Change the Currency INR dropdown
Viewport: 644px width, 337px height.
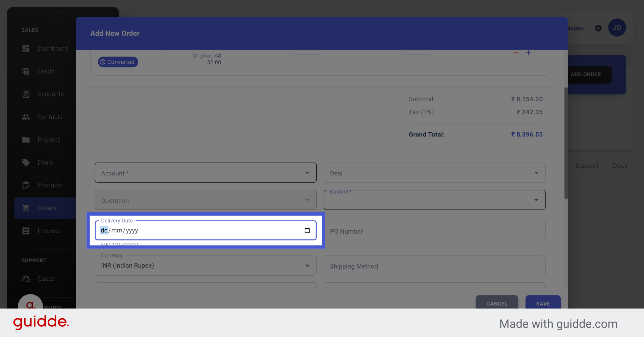[x=206, y=266]
